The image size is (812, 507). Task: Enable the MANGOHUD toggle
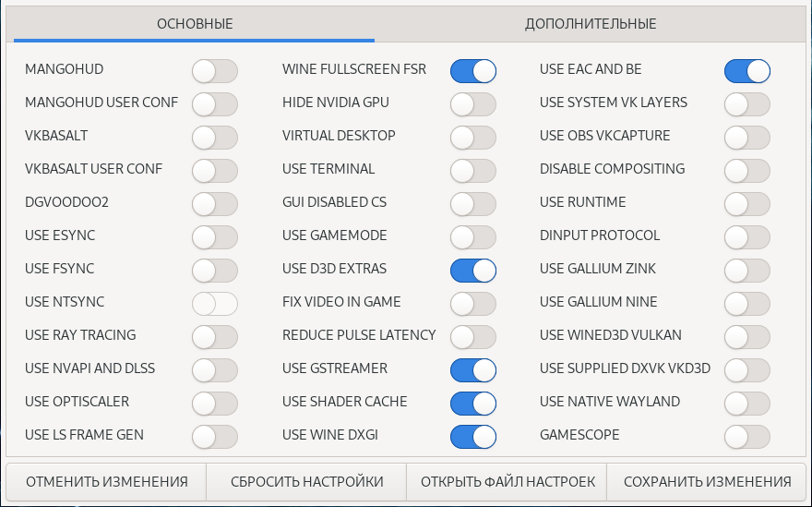coord(215,70)
